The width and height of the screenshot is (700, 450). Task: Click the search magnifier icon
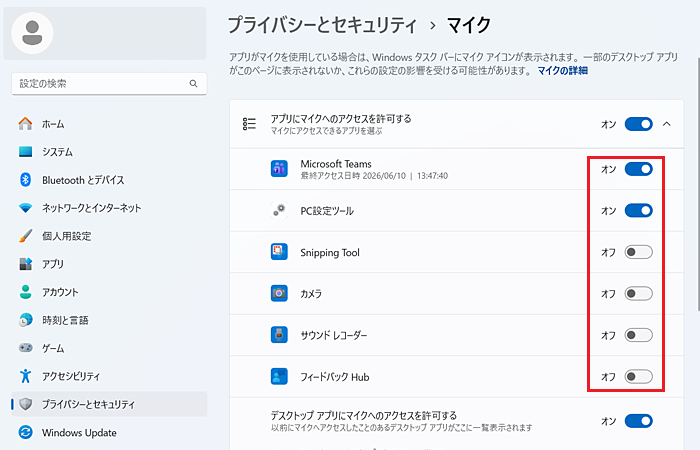(x=193, y=83)
